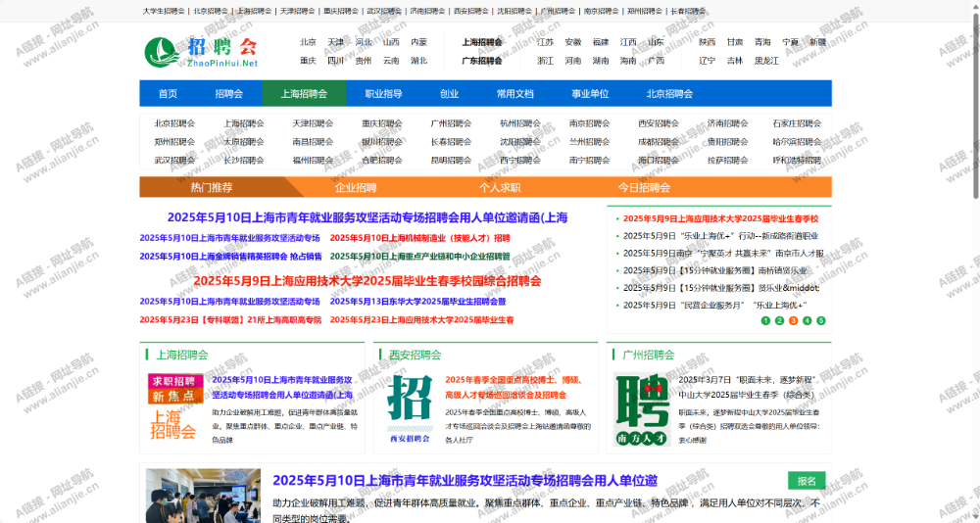Image resolution: width=980 pixels, height=523 pixels.
Task: Jump to carousel page 4 dot
Action: pos(807,320)
